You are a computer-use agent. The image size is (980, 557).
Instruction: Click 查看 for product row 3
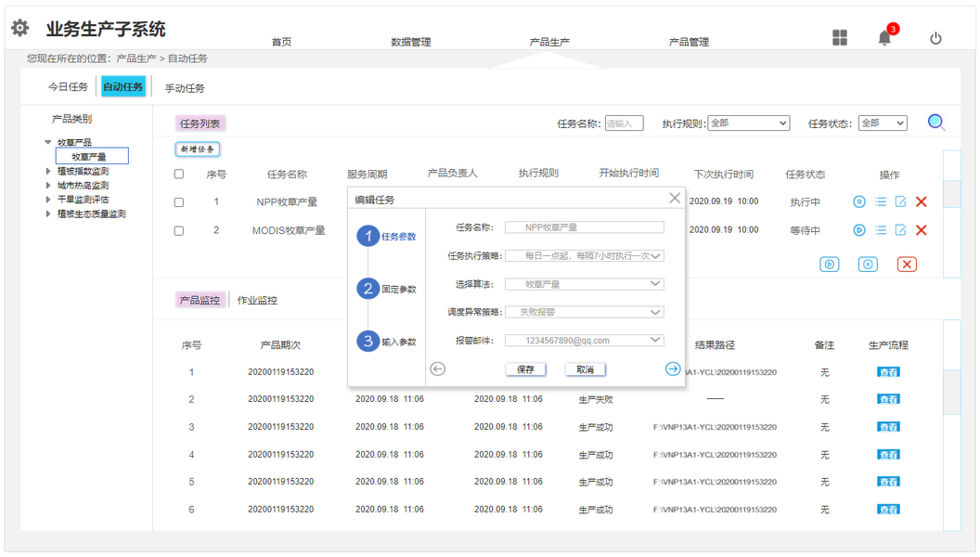click(x=888, y=427)
